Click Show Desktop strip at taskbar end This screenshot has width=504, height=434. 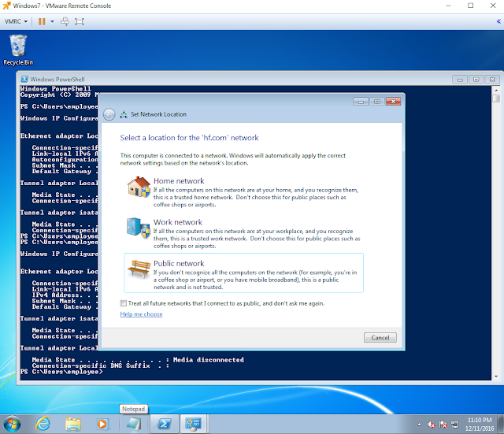coord(501,425)
